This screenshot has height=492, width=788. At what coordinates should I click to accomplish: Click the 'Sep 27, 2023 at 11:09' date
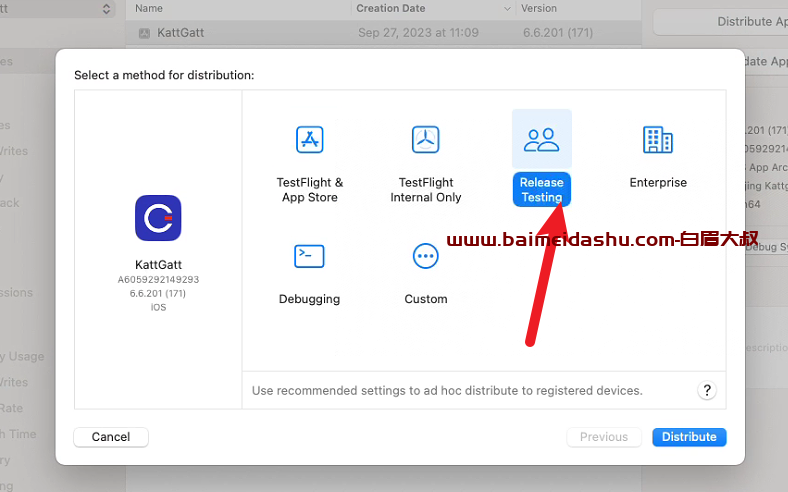click(x=418, y=33)
